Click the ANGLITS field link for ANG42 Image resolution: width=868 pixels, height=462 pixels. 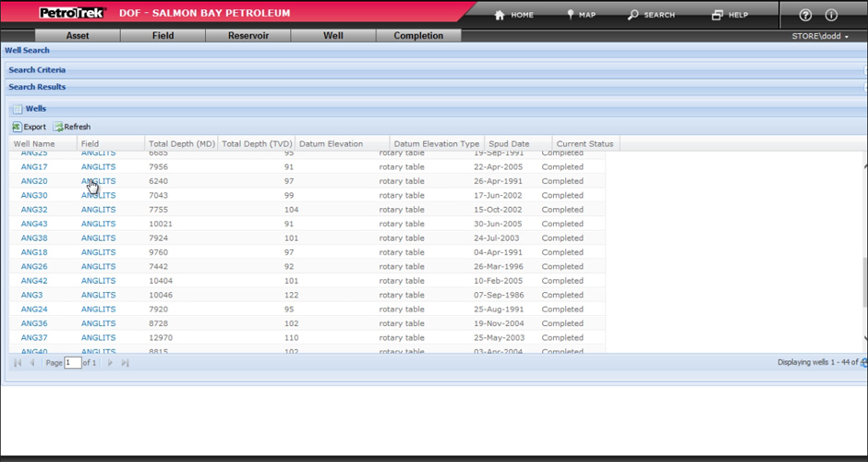[98, 281]
